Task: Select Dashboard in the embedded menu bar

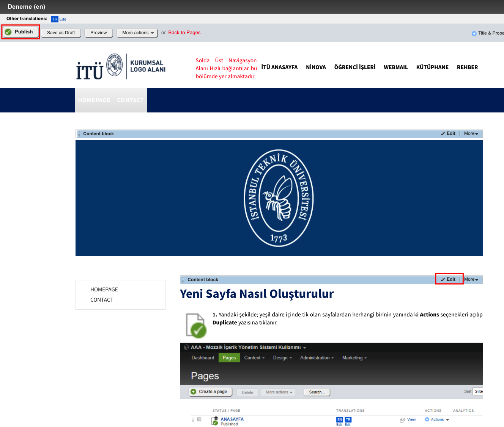Action: 203,358
